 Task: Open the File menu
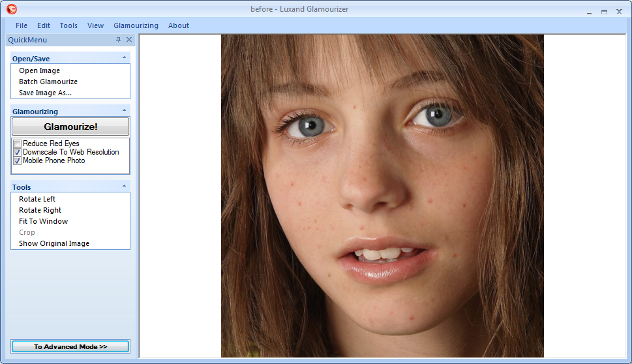point(22,25)
